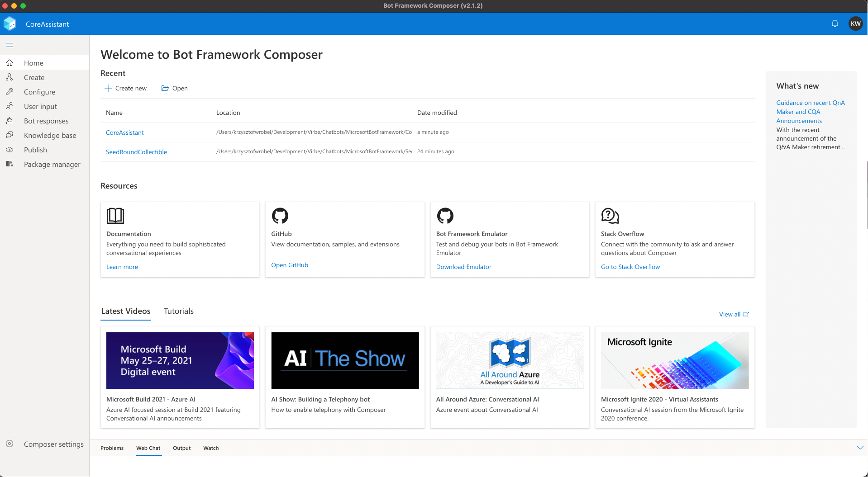The height and width of the screenshot is (477, 868).
Task: Click the Bot responses robot icon
Action: click(x=10, y=121)
